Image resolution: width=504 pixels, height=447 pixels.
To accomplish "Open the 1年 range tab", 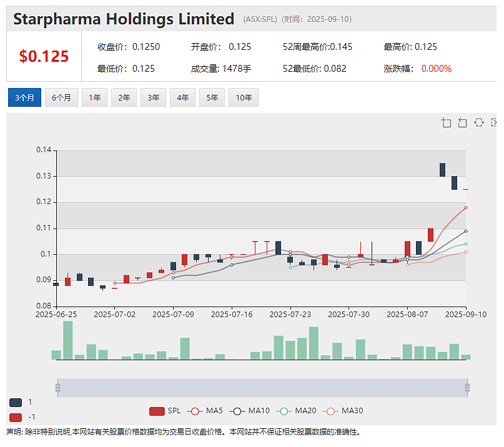I will pos(94,97).
